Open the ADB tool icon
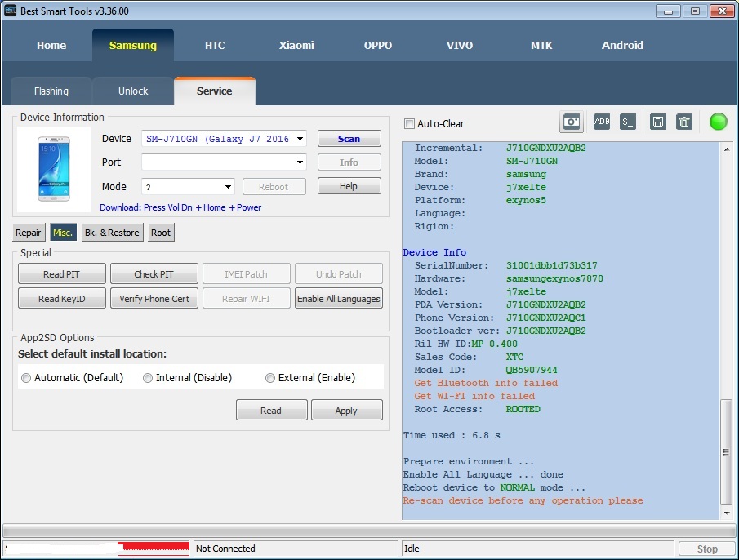Screen dimensions: 739x560 pyautogui.click(x=601, y=122)
